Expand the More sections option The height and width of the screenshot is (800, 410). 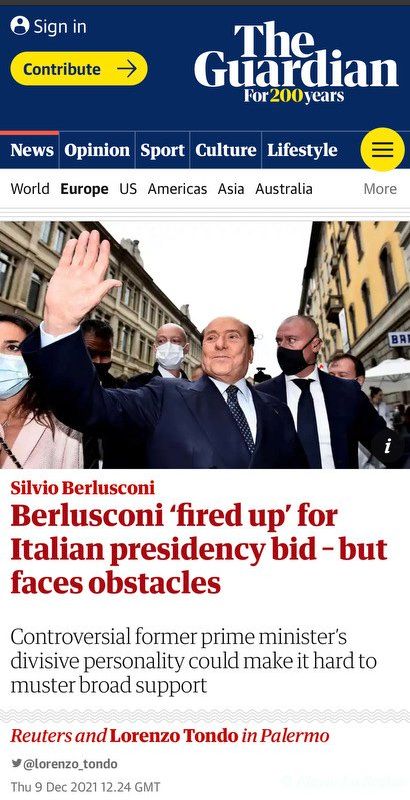[380, 189]
